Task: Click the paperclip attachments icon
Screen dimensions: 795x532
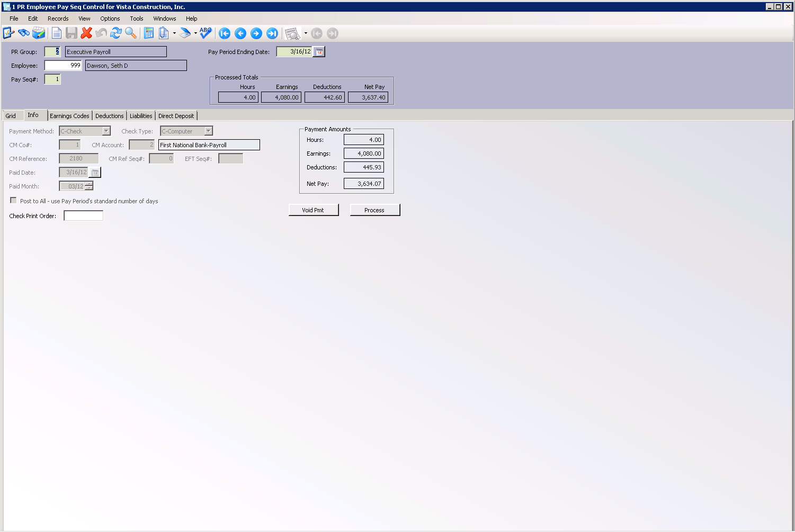Action: point(164,33)
